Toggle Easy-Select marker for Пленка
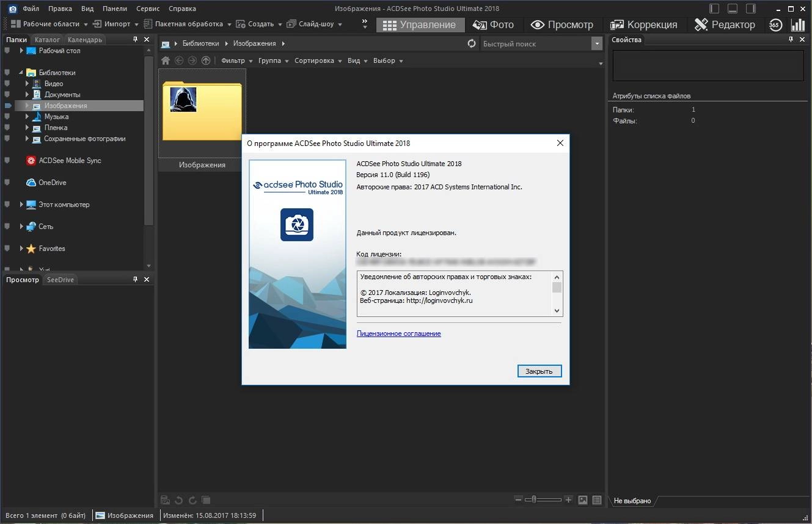 point(7,128)
